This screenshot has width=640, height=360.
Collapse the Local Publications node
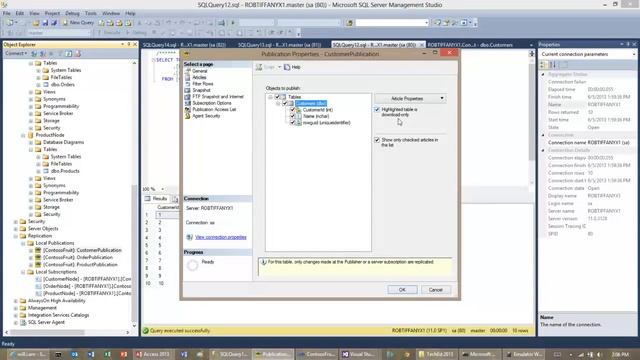[23, 243]
